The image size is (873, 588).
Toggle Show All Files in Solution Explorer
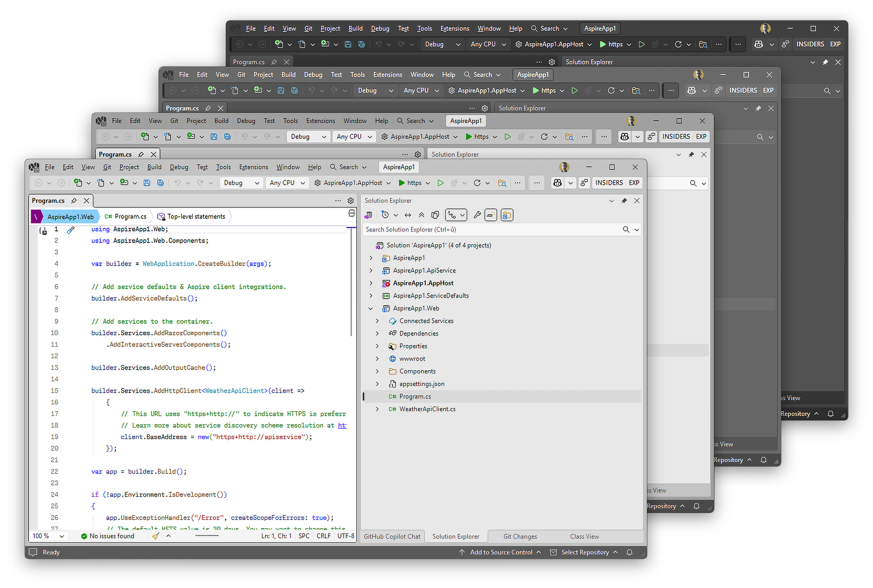coord(435,215)
